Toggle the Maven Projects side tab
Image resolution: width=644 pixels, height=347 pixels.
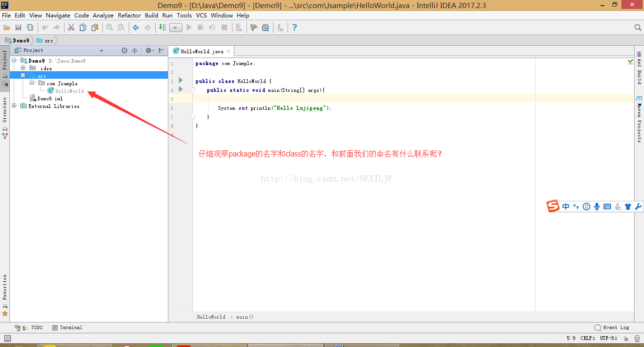click(x=639, y=119)
